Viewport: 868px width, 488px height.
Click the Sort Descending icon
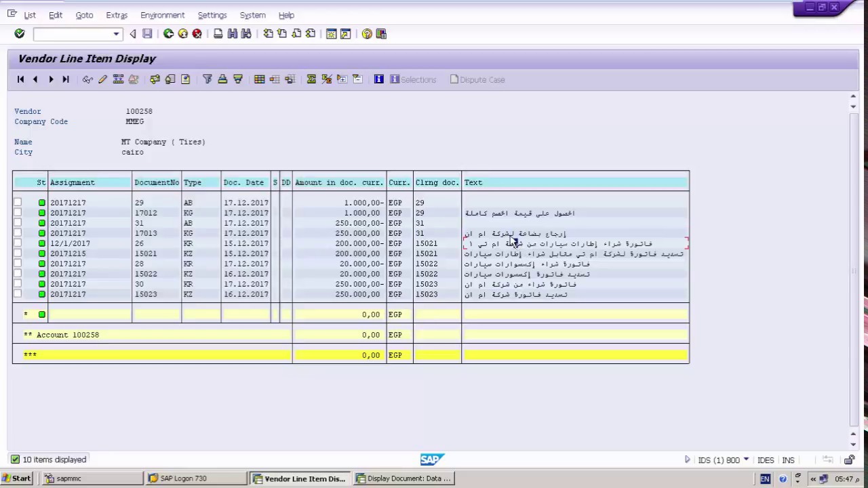[x=238, y=79]
